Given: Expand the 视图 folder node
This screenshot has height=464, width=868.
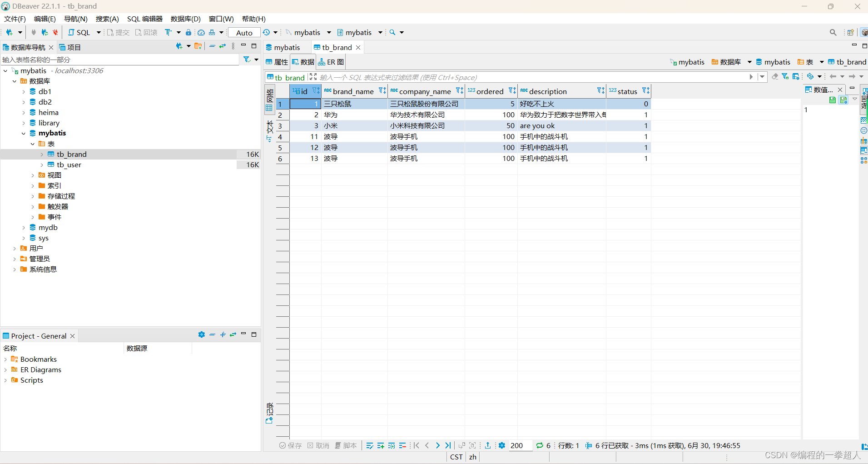Looking at the screenshot, I should coord(33,175).
